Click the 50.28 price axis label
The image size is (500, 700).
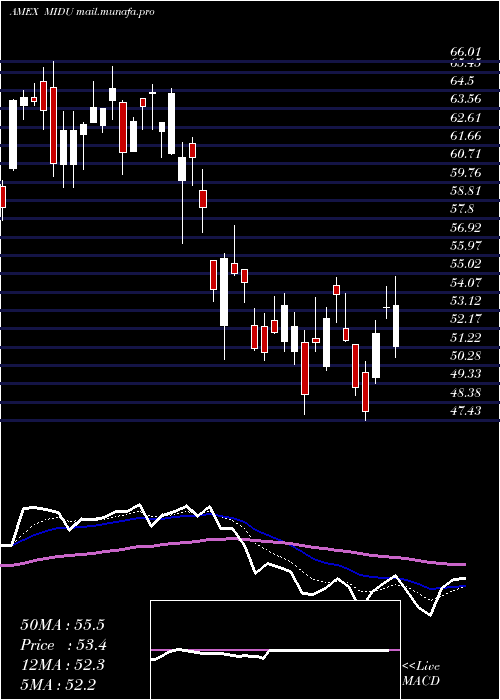tap(465, 356)
